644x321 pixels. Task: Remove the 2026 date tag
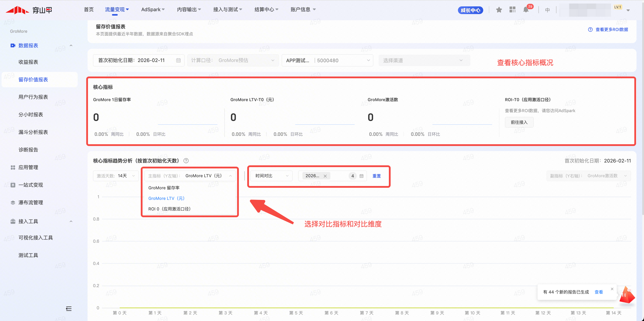click(325, 176)
